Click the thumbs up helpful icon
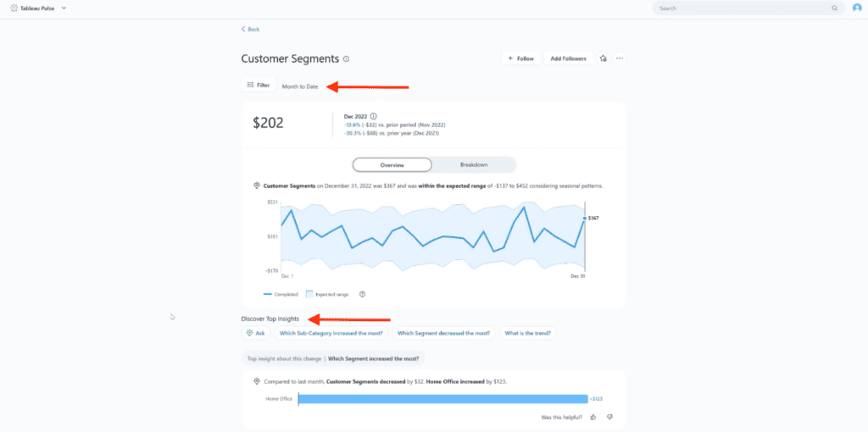Screen dimensions: 868x432 pyautogui.click(x=593, y=417)
